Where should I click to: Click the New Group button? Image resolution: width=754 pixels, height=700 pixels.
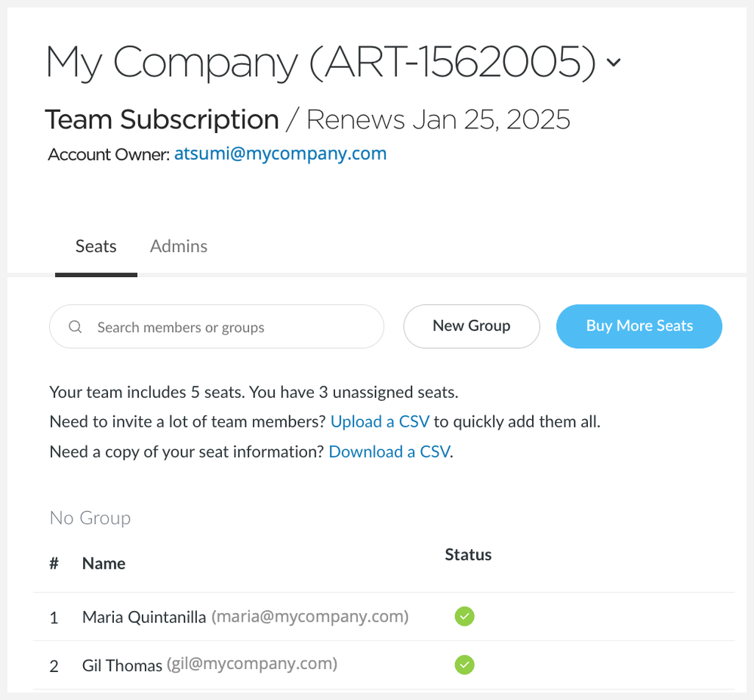(x=472, y=326)
